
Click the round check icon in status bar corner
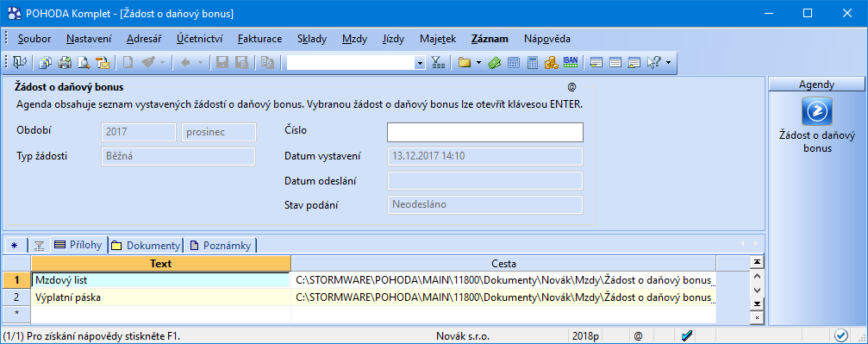pyautogui.click(x=841, y=335)
